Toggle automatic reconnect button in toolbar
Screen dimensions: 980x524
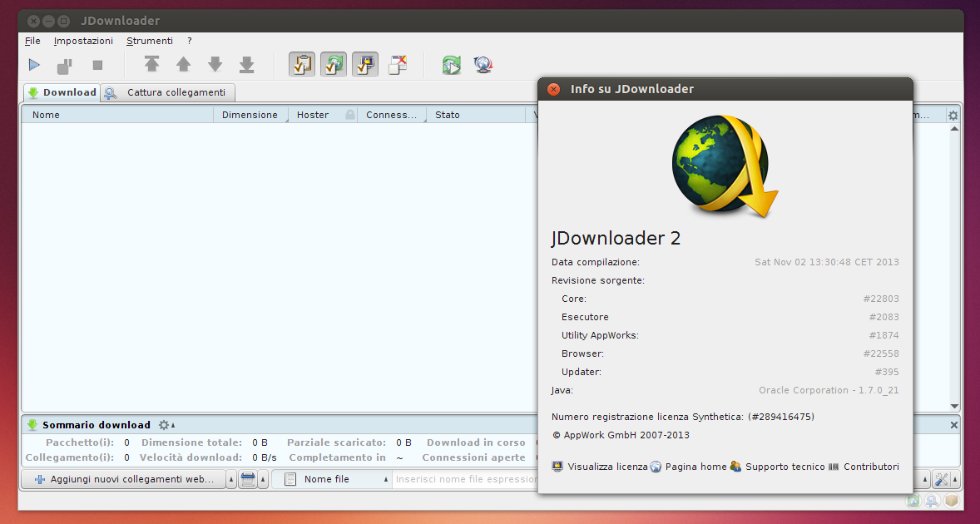(334, 64)
